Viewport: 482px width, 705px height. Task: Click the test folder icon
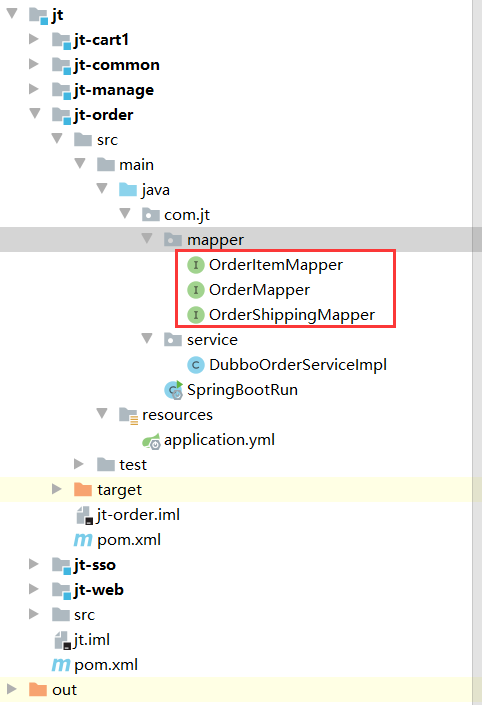tap(106, 464)
